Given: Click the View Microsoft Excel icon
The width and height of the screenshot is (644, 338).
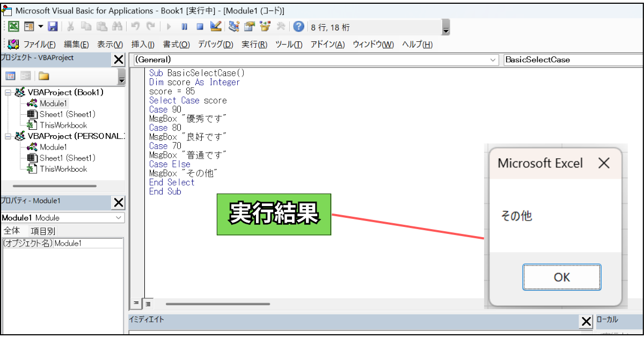Looking at the screenshot, I should click(x=13, y=26).
